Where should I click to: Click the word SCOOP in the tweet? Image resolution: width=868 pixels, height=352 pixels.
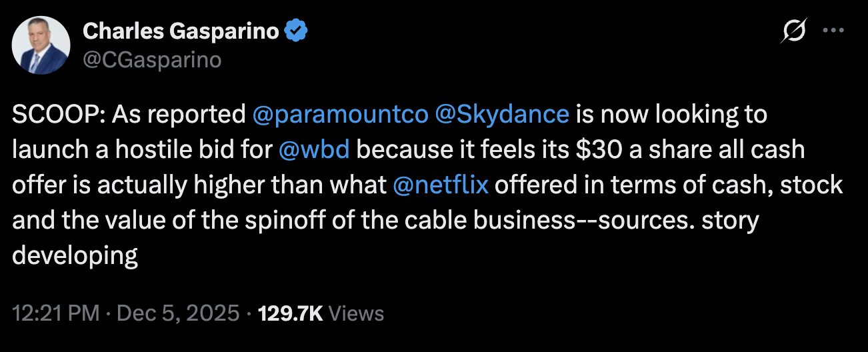pyautogui.click(x=55, y=115)
